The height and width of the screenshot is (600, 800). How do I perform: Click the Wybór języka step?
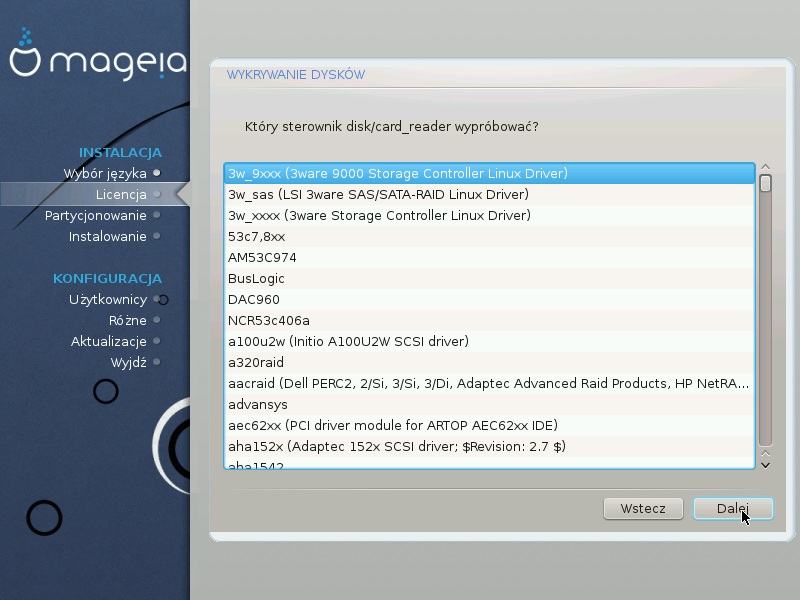click(x=105, y=173)
